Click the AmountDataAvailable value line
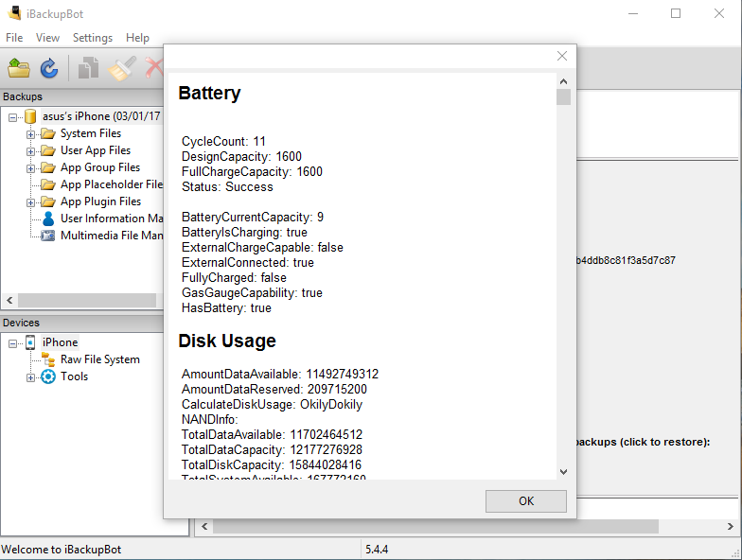Viewport: 742px width, 560px height. pos(280,375)
